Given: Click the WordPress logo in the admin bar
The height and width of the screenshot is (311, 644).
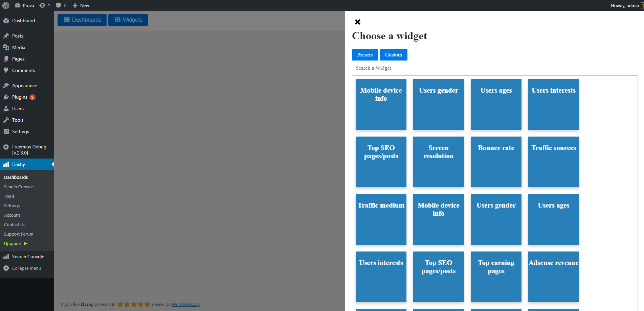Looking at the screenshot, I should (x=6, y=5).
